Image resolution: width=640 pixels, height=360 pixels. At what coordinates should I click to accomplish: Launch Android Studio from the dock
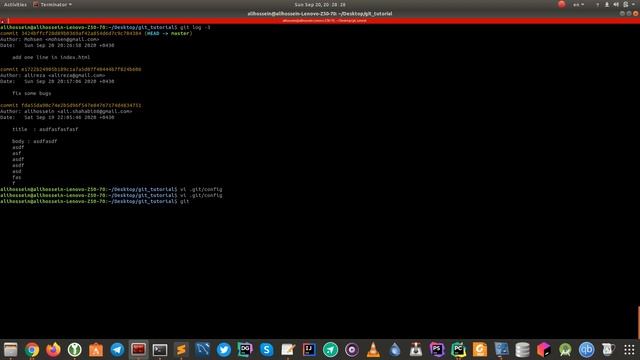565,350
